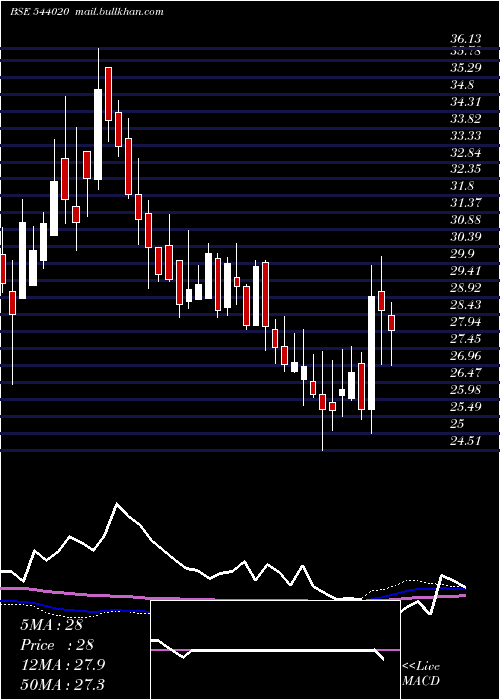Click the 29.41 price level label
500x700 pixels.
[466, 271]
